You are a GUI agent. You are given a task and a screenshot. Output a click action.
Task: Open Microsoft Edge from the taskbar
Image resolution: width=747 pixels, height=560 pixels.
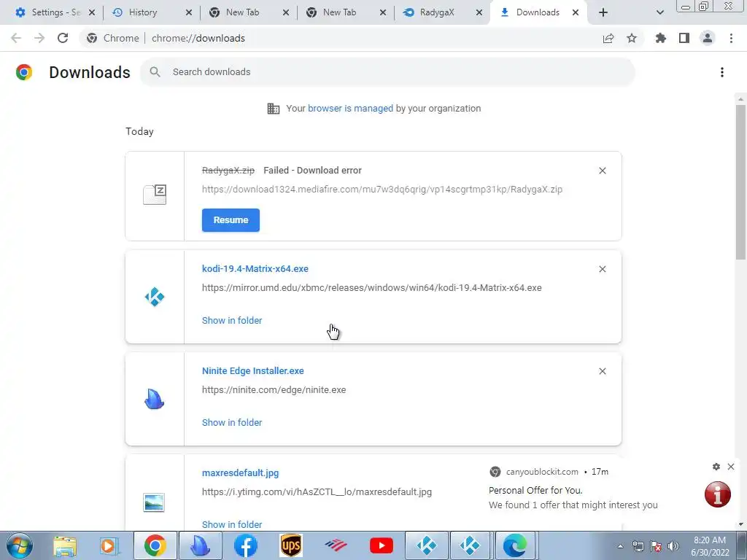(x=515, y=545)
